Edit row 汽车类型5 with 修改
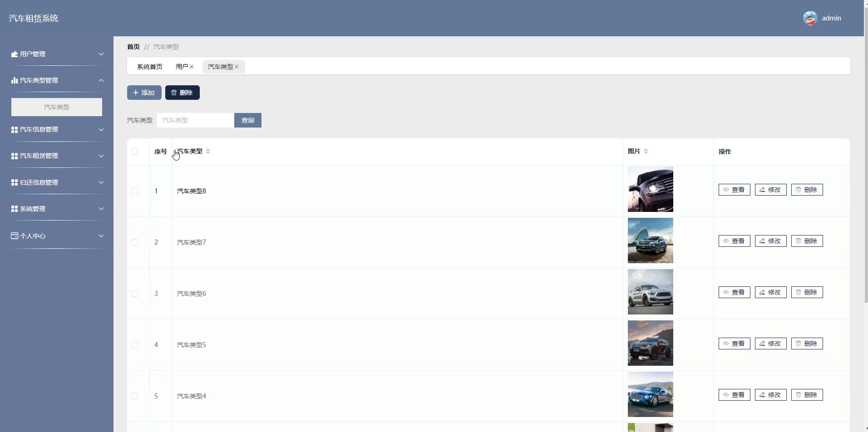868x432 pixels. pyautogui.click(x=771, y=344)
